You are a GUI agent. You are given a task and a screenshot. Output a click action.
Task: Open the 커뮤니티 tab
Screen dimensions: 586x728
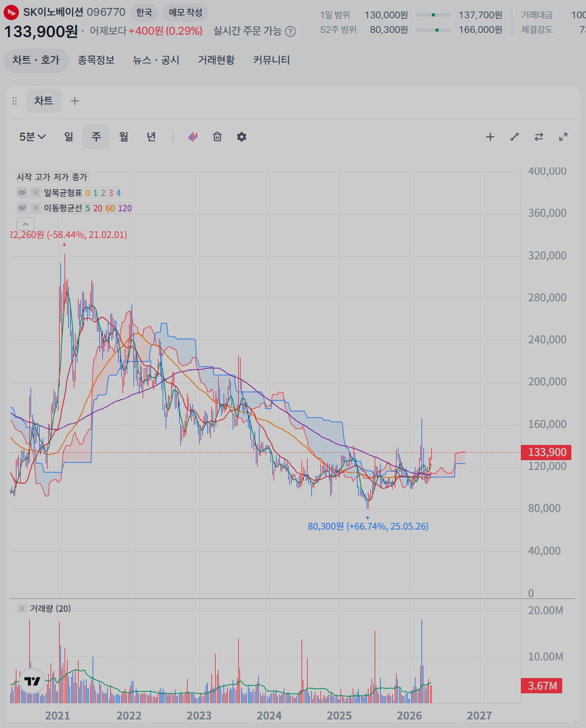(x=272, y=60)
